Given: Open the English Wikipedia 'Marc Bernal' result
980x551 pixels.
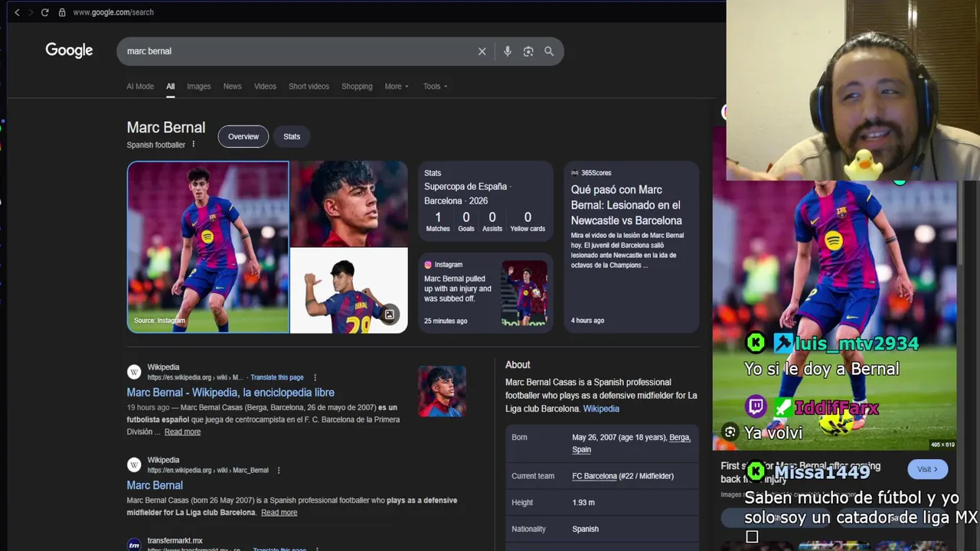Looking at the screenshot, I should [155, 485].
